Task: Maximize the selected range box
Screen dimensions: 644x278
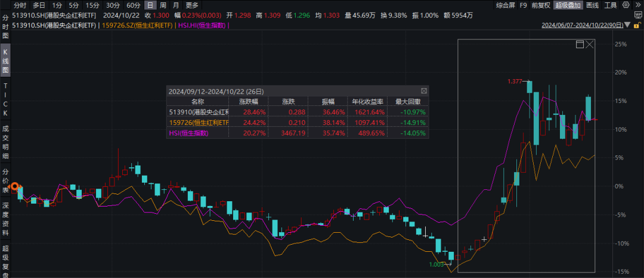Action: coord(579,45)
